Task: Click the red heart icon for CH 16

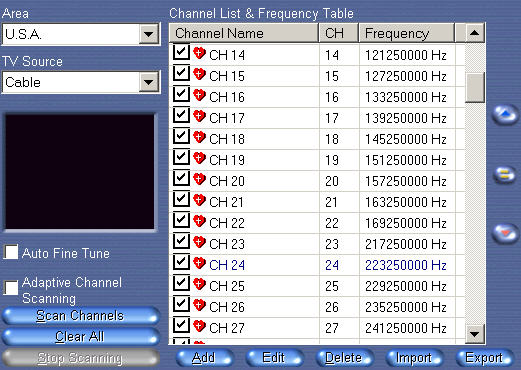Action: [x=199, y=95]
